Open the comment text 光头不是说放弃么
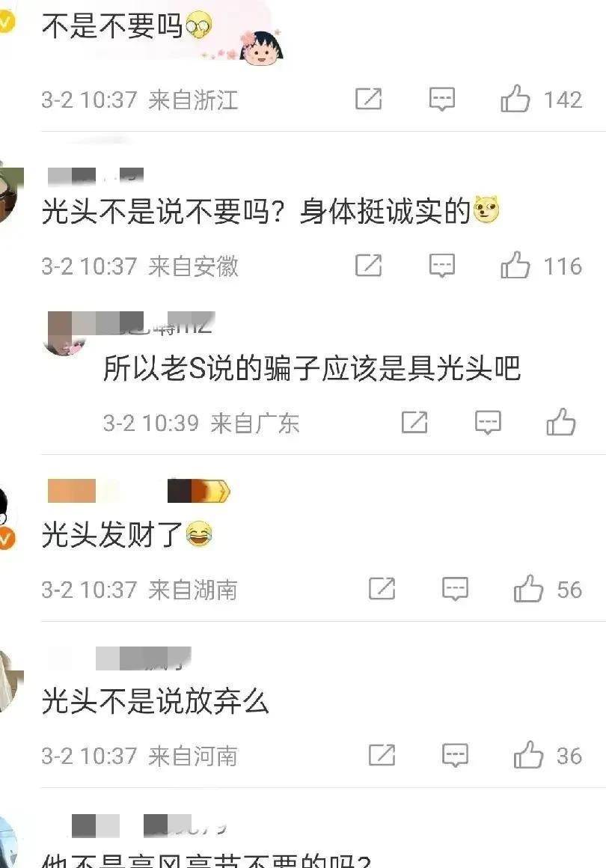 point(156,701)
